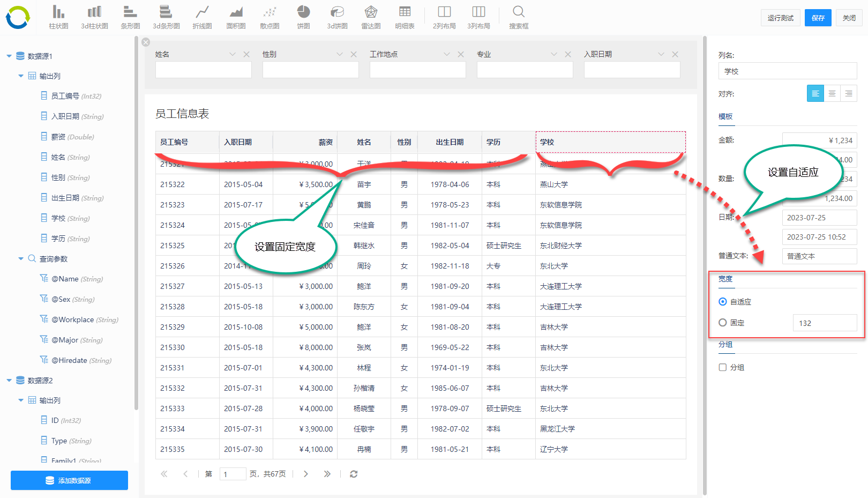Remove the 姓名 search field

[x=246, y=54]
